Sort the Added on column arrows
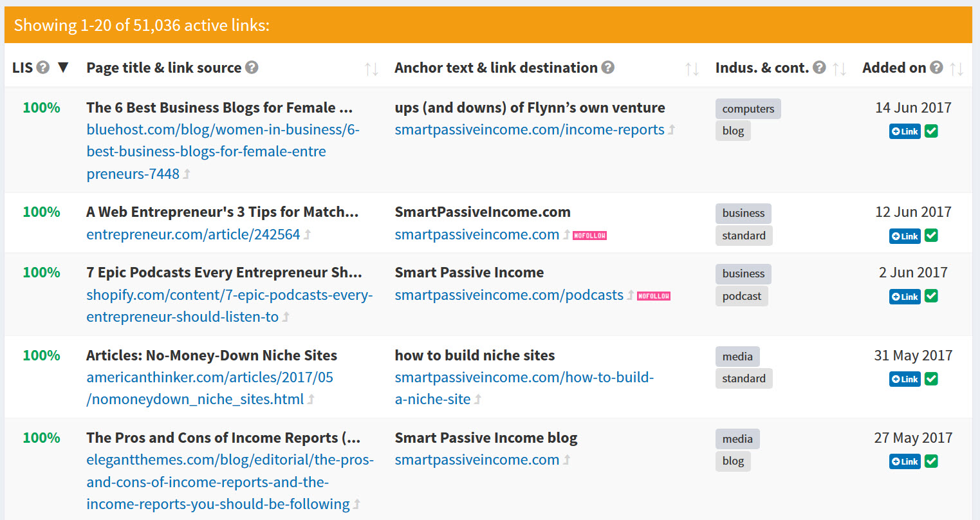980x520 pixels. (957, 69)
